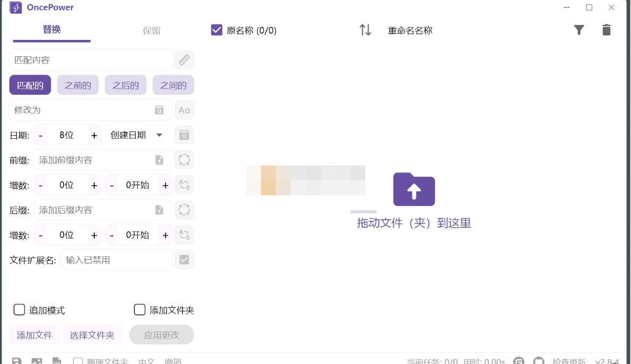Increase the 0开始 counter with plus button
Viewport: 631px width, 364px height.
(x=165, y=185)
